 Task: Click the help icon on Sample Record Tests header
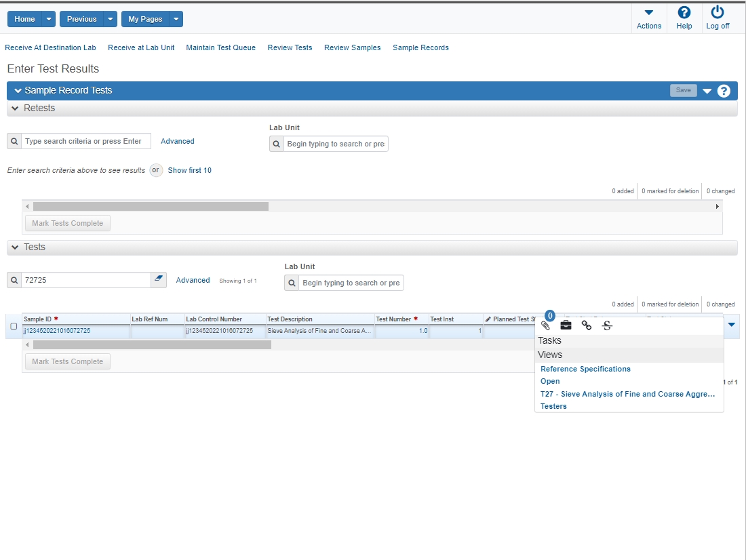pos(724,90)
